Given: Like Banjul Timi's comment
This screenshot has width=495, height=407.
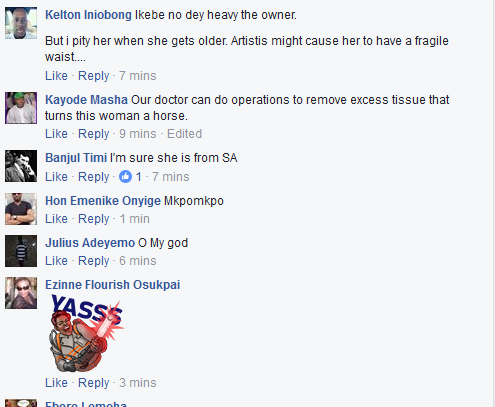Looking at the screenshot, I should tap(56, 177).
